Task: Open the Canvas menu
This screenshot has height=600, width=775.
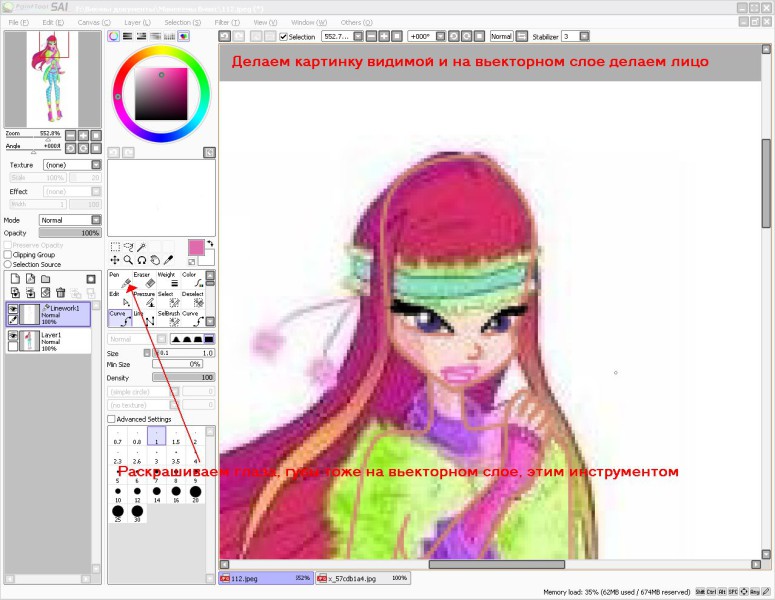Action: point(94,22)
